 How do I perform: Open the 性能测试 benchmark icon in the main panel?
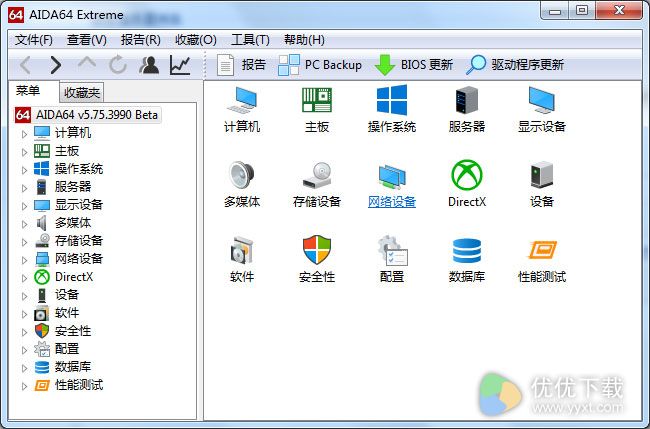[x=542, y=250]
